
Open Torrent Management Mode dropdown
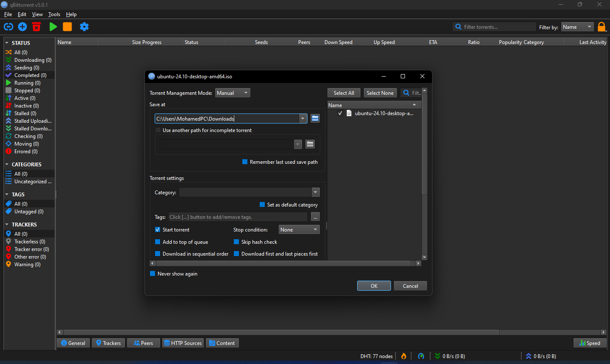click(x=233, y=93)
